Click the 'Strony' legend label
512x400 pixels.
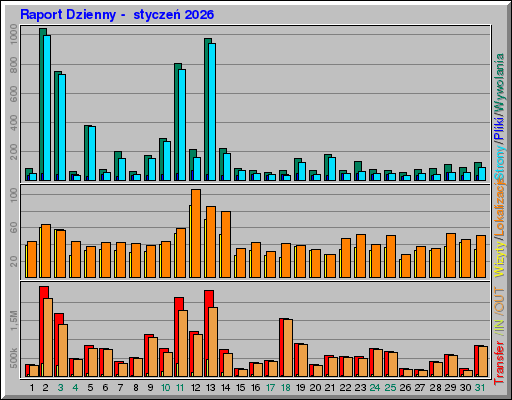tap(499, 162)
